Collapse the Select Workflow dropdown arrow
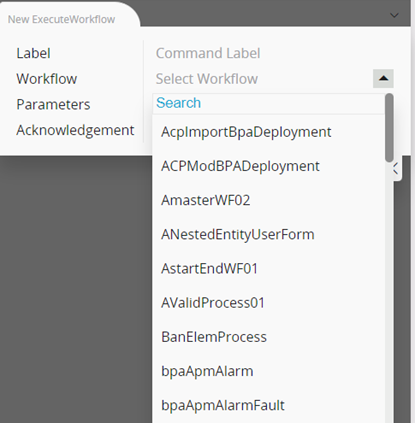The width and height of the screenshot is (415, 423). 383,79
